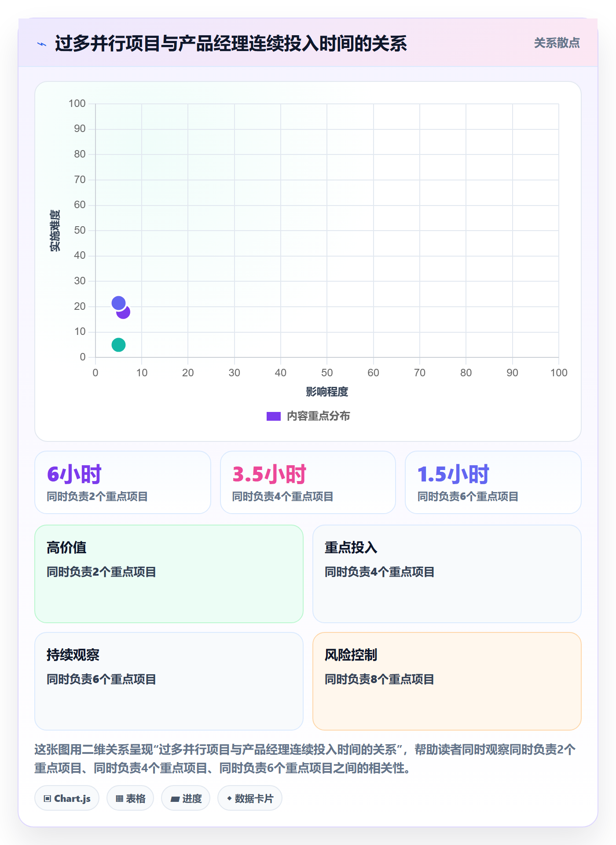Select the 持续观察 card

[x=169, y=681]
